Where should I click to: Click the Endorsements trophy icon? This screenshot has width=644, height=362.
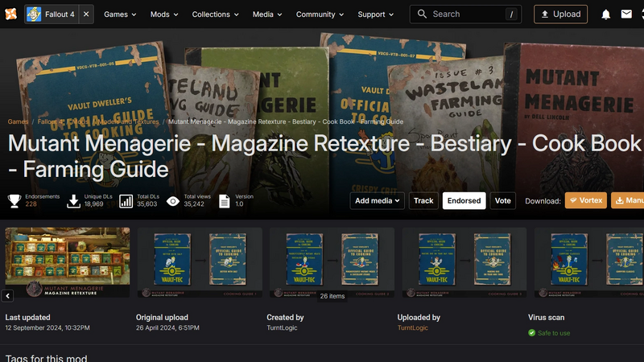[14, 201]
